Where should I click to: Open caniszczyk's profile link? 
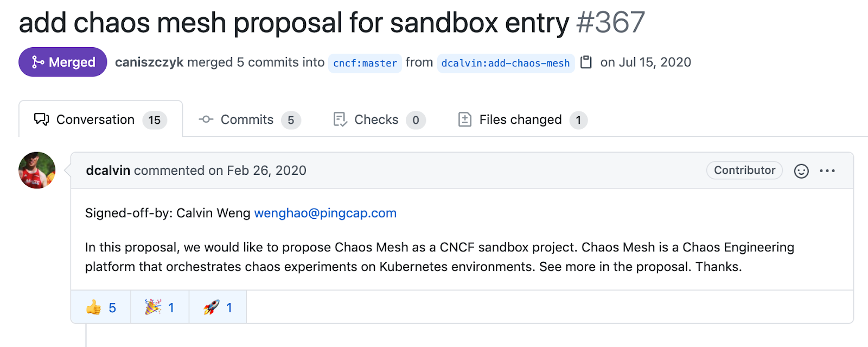[x=149, y=62]
